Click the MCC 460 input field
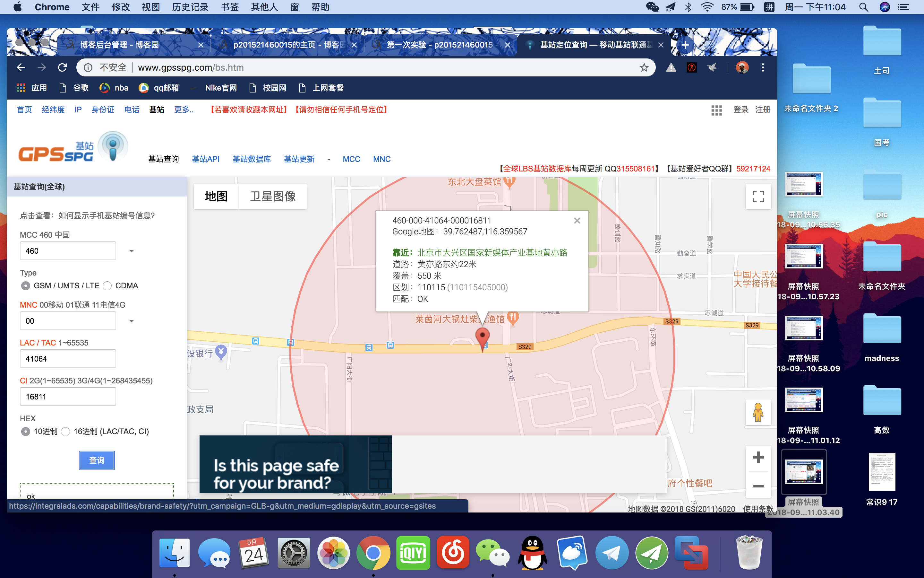This screenshot has width=924, height=578. click(x=68, y=251)
